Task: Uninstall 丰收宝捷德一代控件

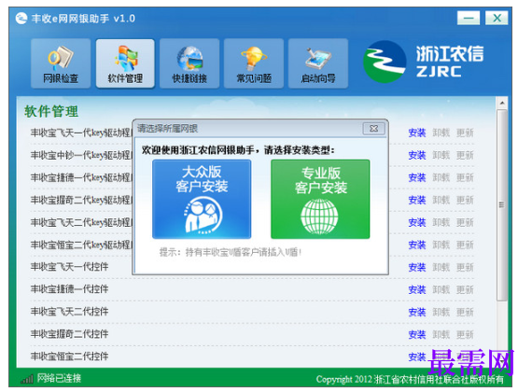Action: pyautogui.click(x=441, y=289)
